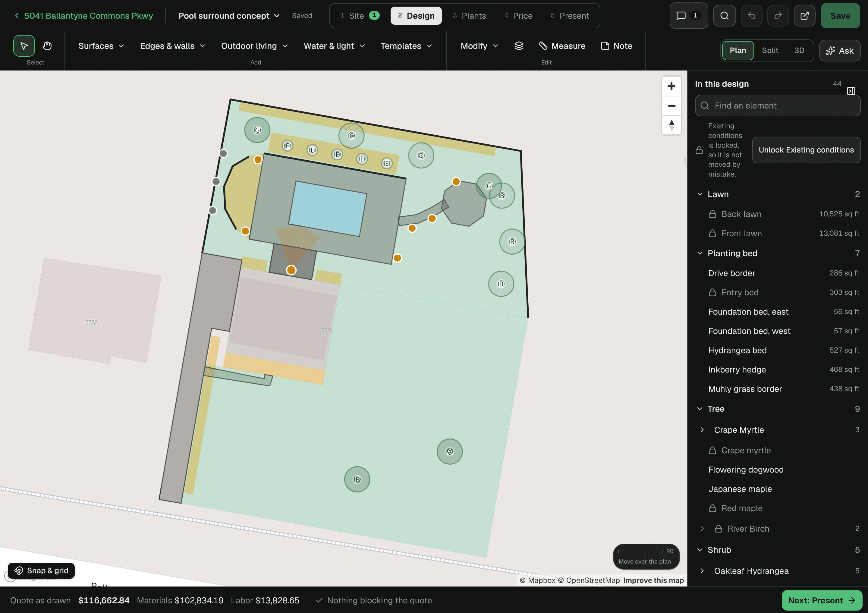The image size is (868, 613).
Task: Open the Pool surround concept dropdown
Action: click(x=229, y=15)
